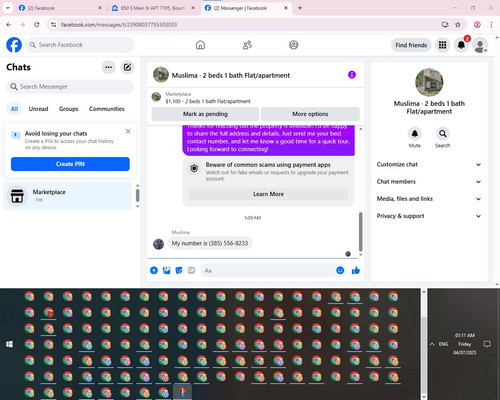Start a new message with compose icon

pos(127,67)
